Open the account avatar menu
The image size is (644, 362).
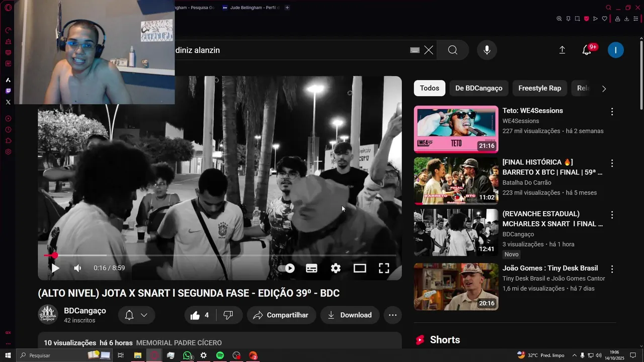[615, 50]
